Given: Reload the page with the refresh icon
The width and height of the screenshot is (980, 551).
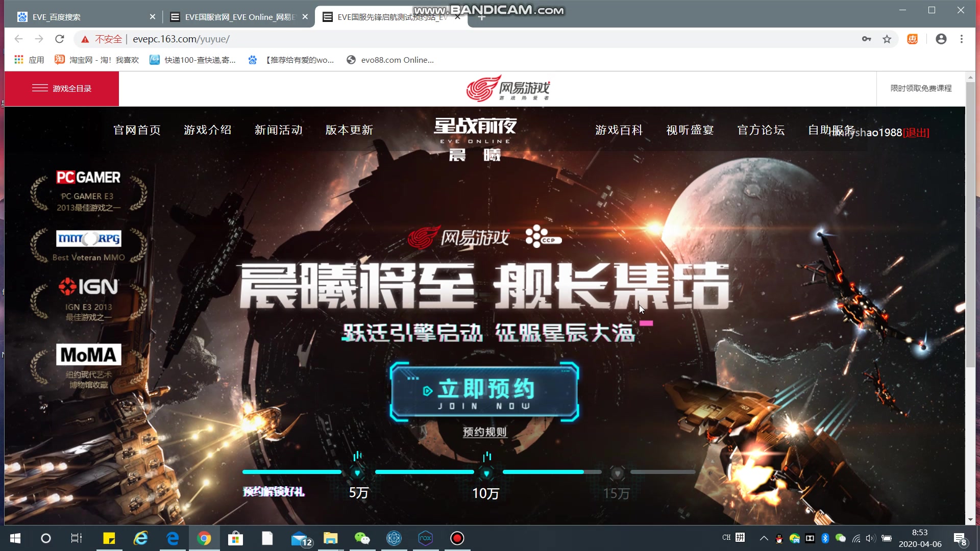Looking at the screenshot, I should click(x=60, y=39).
